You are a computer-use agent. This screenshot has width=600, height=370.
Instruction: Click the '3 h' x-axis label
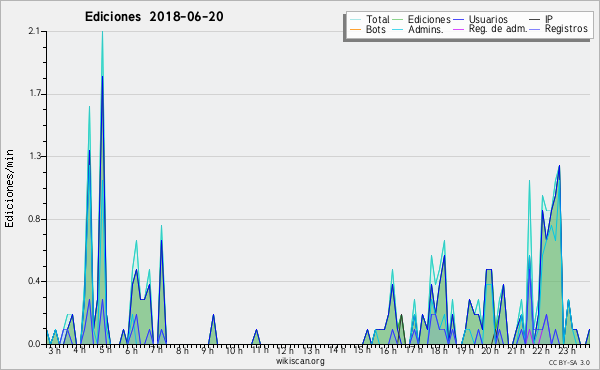[55, 350]
